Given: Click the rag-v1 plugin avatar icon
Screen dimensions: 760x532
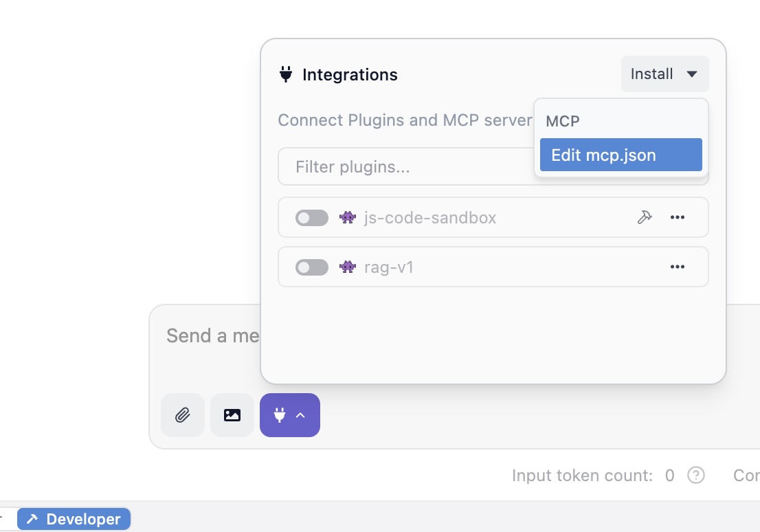Looking at the screenshot, I should 348,267.
